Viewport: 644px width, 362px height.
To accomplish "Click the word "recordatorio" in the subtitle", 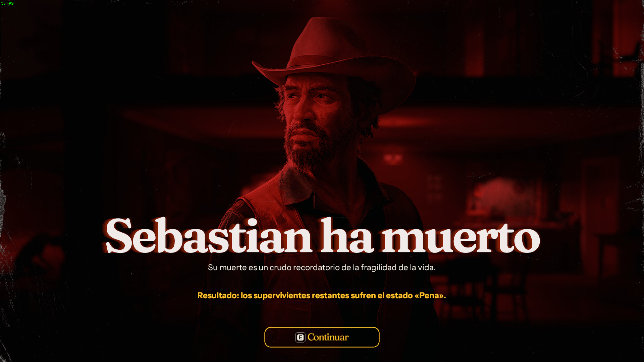I will click(x=316, y=267).
